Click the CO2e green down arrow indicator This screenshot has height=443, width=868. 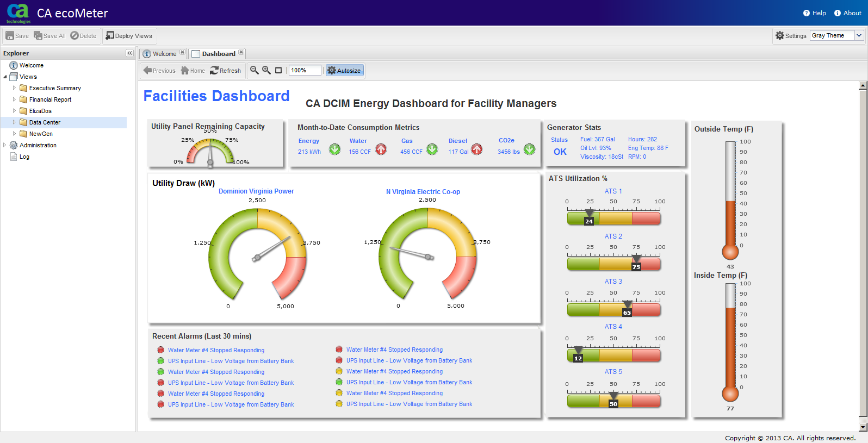click(x=530, y=149)
